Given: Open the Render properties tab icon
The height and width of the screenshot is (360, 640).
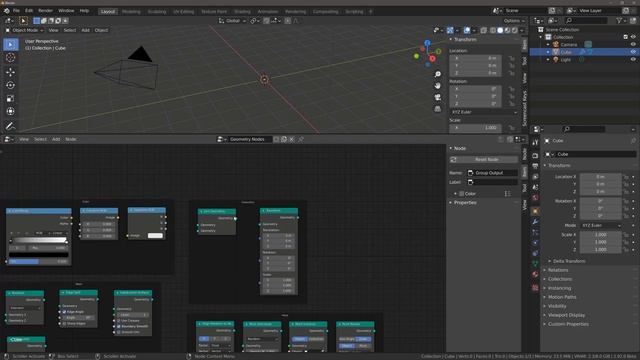Looking at the screenshot, I should click(x=535, y=156).
